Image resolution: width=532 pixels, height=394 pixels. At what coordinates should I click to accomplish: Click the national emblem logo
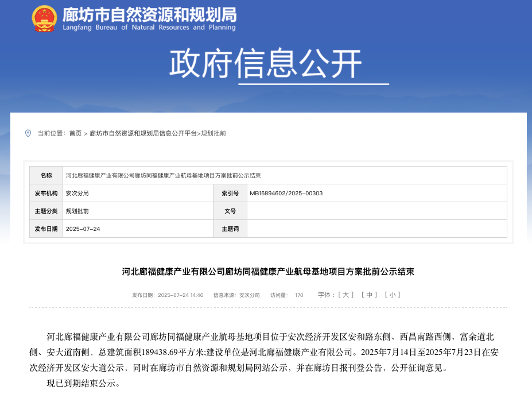point(44,19)
